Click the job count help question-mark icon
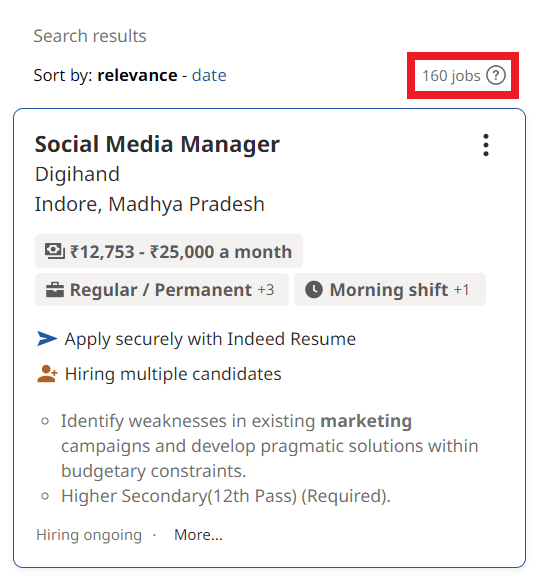 (x=496, y=75)
